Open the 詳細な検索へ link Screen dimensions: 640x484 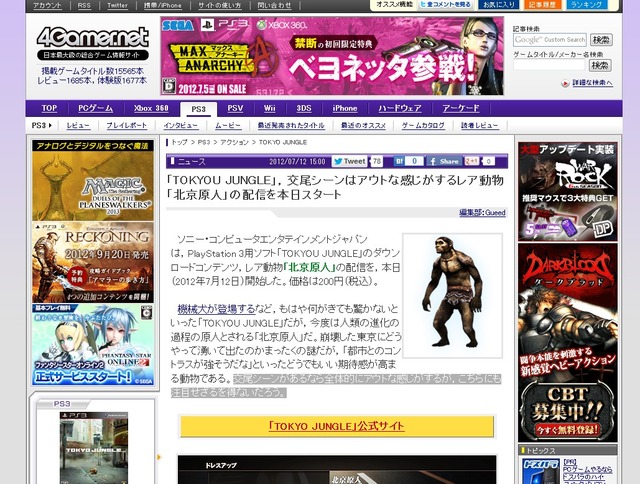(x=592, y=83)
